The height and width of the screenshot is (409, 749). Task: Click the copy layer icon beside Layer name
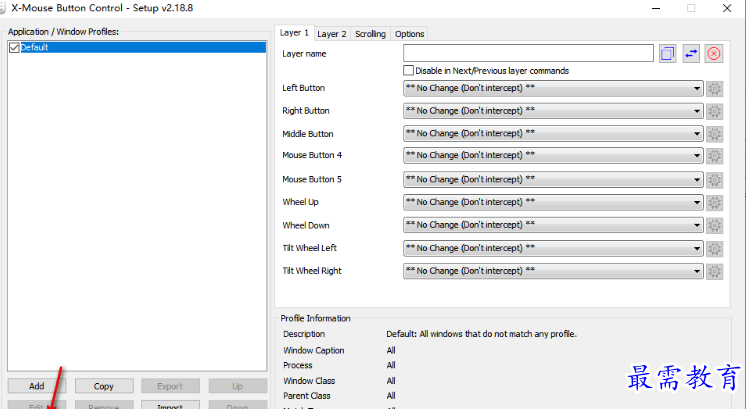(x=667, y=54)
